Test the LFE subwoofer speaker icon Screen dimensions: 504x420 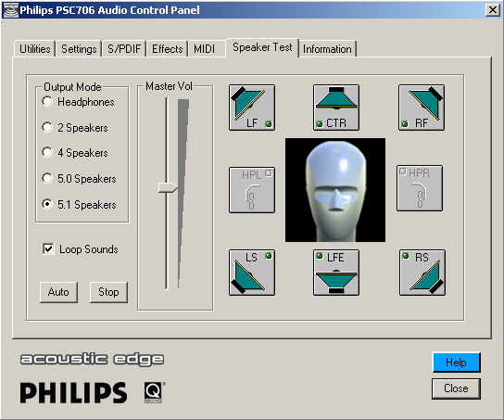point(336,273)
